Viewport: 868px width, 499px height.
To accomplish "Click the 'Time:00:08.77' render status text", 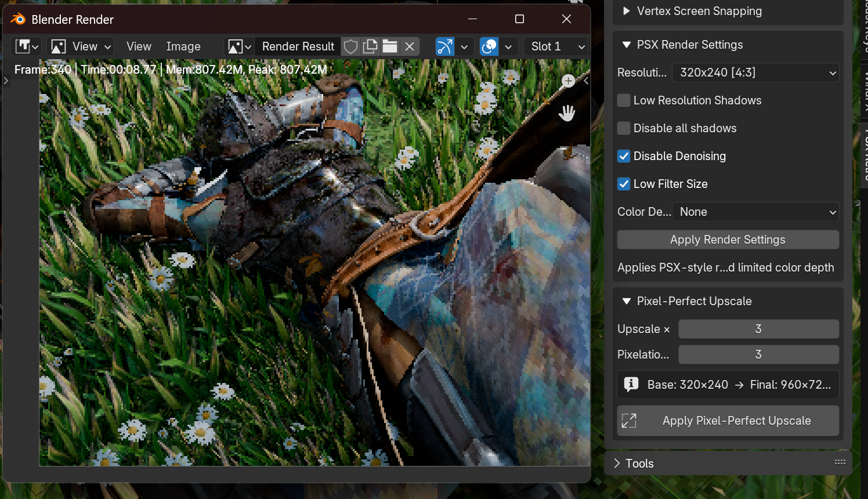I will coord(119,70).
